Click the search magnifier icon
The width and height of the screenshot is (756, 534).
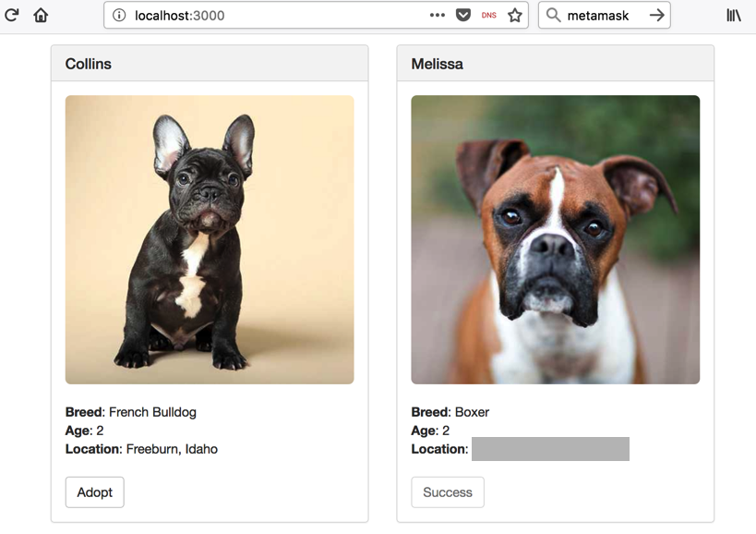[x=554, y=16]
